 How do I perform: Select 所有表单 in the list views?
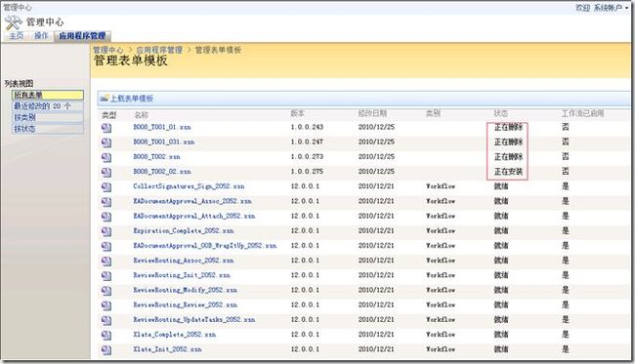48,95
